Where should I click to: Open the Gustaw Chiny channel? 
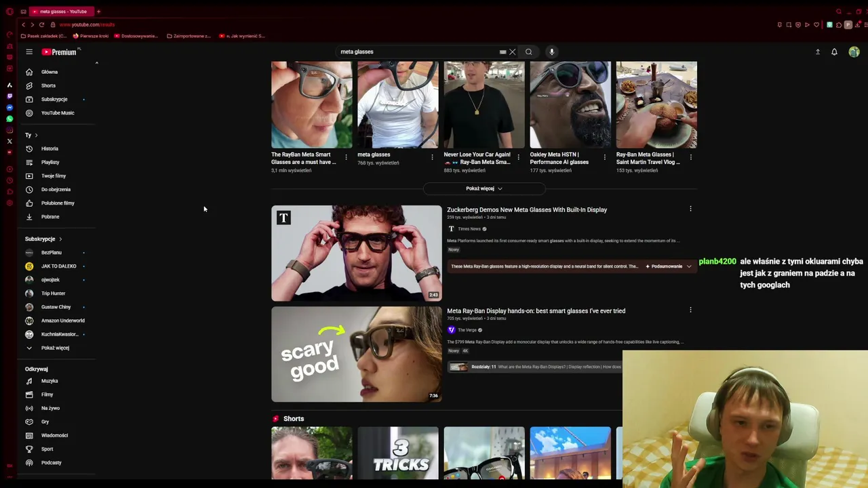click(57, 306)
